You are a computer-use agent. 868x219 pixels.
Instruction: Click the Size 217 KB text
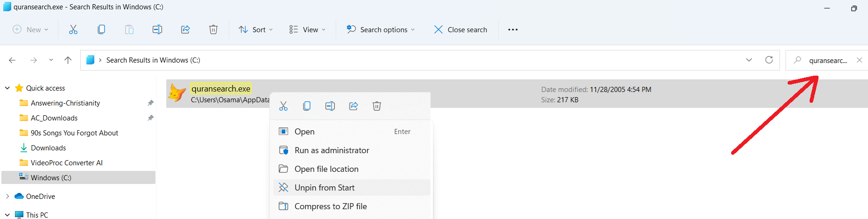(560, 100)
